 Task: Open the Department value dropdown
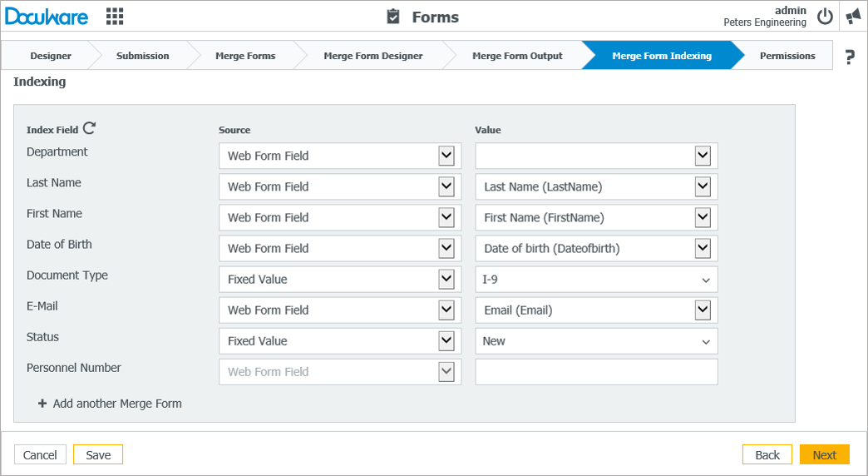point(703,156)
